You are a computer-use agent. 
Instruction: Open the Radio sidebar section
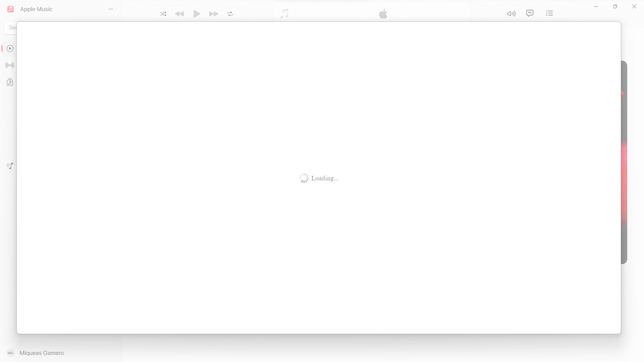click(x=10, y=65)
